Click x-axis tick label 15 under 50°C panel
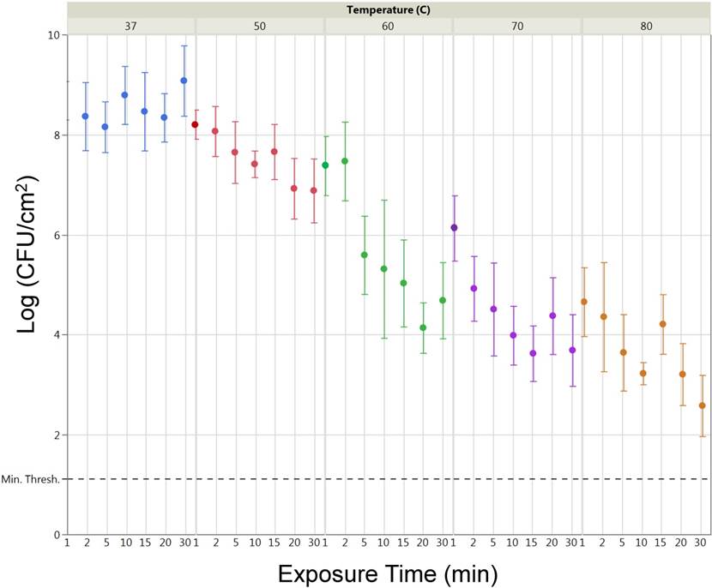 pos(274,543)
